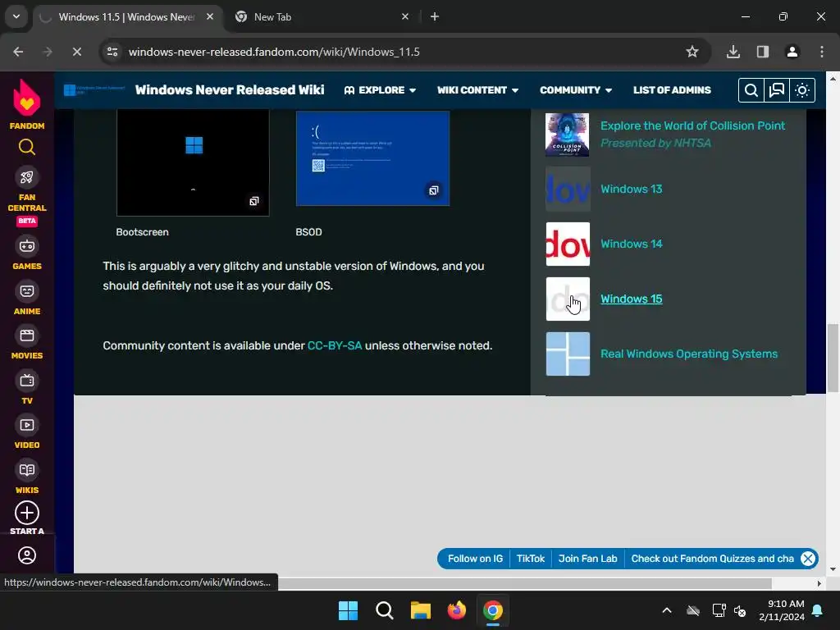
Task: Click Join Fan Lab button
Action: 587,559
